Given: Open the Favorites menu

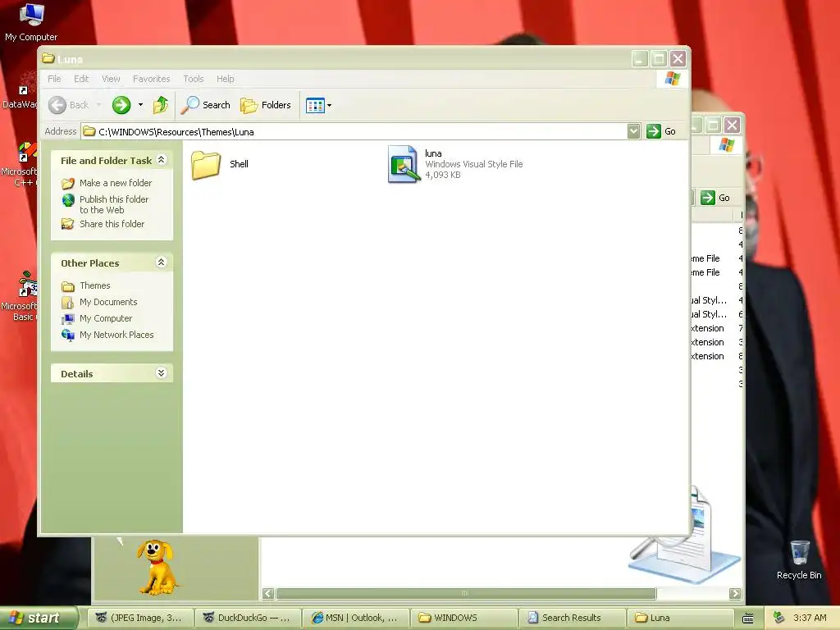Looking at the screenshot, I should click(x=152, y=79).
